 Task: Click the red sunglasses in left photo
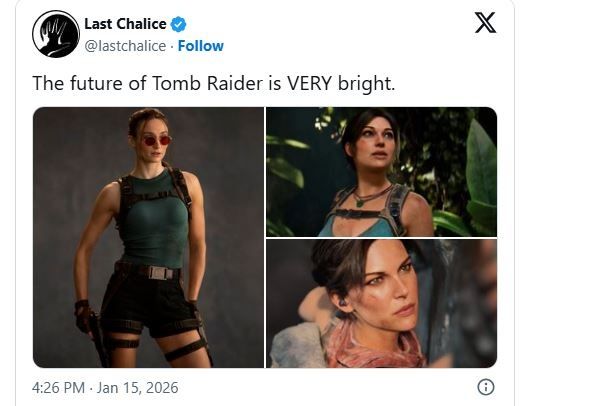coord(156,141)
